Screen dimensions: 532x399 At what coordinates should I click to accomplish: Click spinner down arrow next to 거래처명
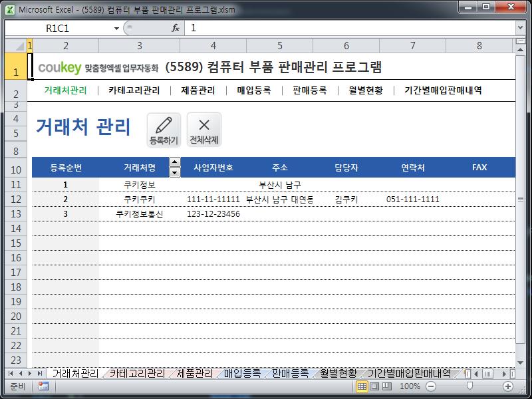tap(174, 172)
